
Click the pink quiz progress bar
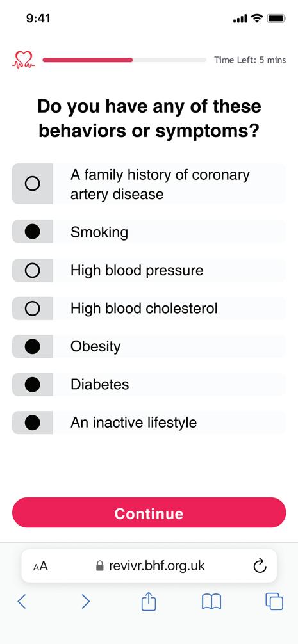click(124, 60)
